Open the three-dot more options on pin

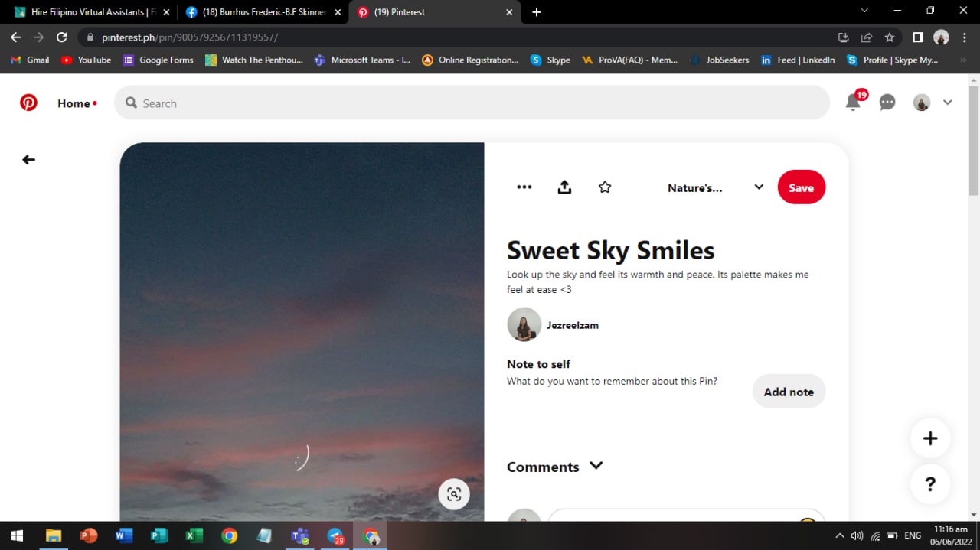coord(524,187)
